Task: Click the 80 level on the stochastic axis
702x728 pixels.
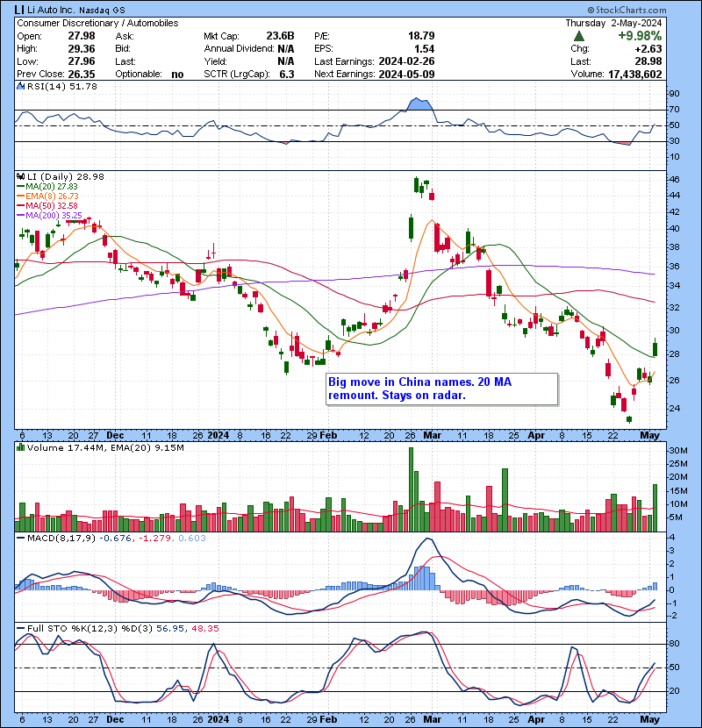Action: click(674, 644)
